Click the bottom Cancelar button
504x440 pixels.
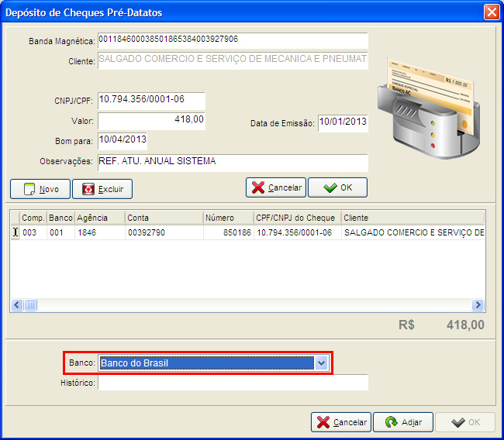341,422
